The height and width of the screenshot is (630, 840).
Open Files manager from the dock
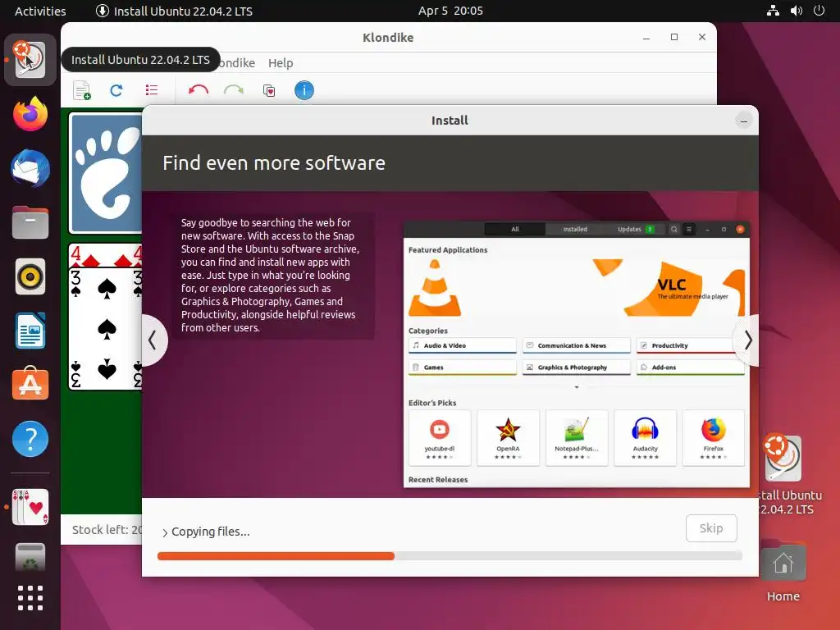(30, 222)
